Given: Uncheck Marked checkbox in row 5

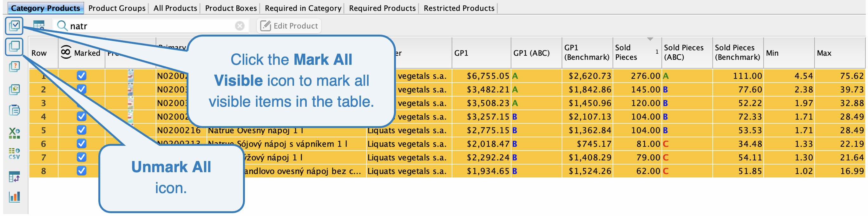Looking at the screenshot, I should coord(82,130).
